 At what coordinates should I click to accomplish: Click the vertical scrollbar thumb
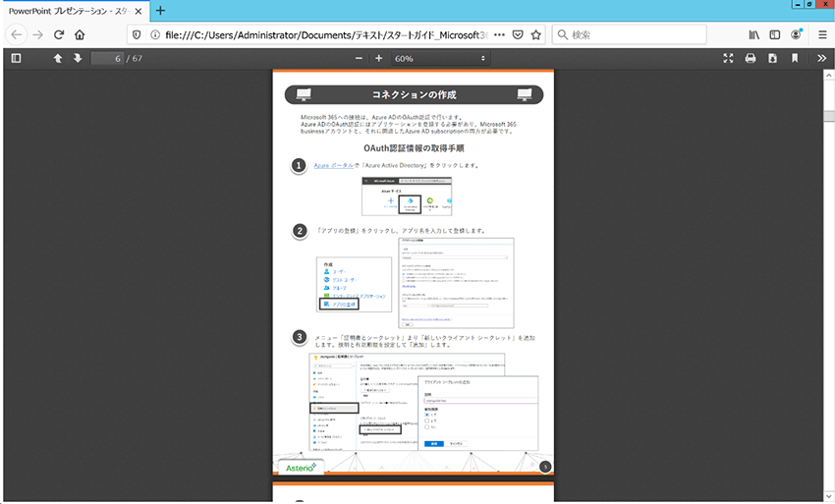pos(829,116)
